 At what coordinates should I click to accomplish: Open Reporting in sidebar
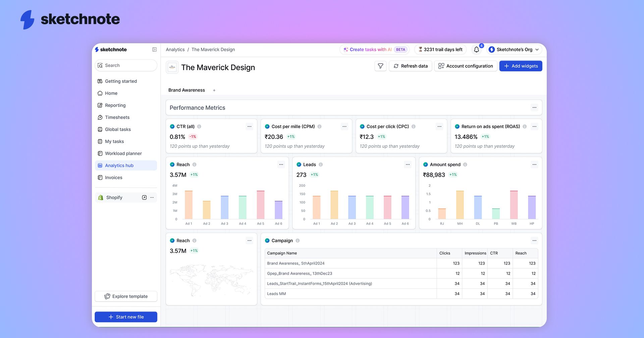click(126, 105)
